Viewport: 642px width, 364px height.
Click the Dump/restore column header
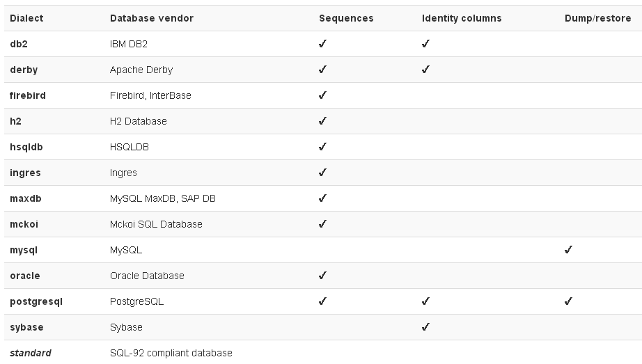(597, 18)
